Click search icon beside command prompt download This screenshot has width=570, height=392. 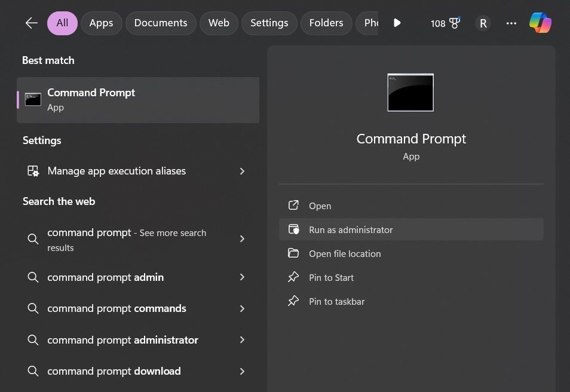pos(33,371)
